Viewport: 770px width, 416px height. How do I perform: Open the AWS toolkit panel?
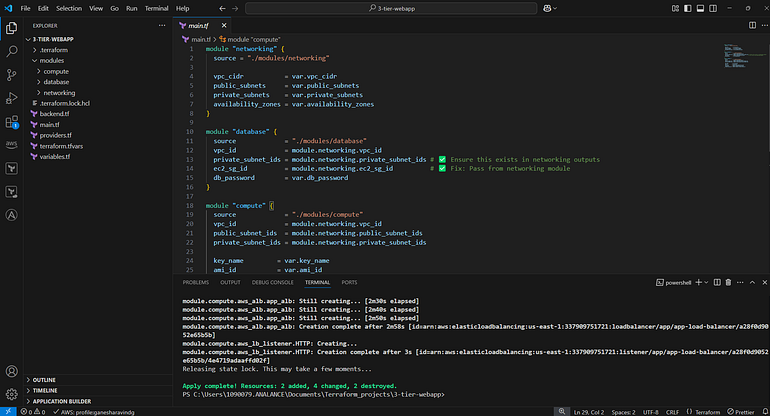tap(12, 144)
